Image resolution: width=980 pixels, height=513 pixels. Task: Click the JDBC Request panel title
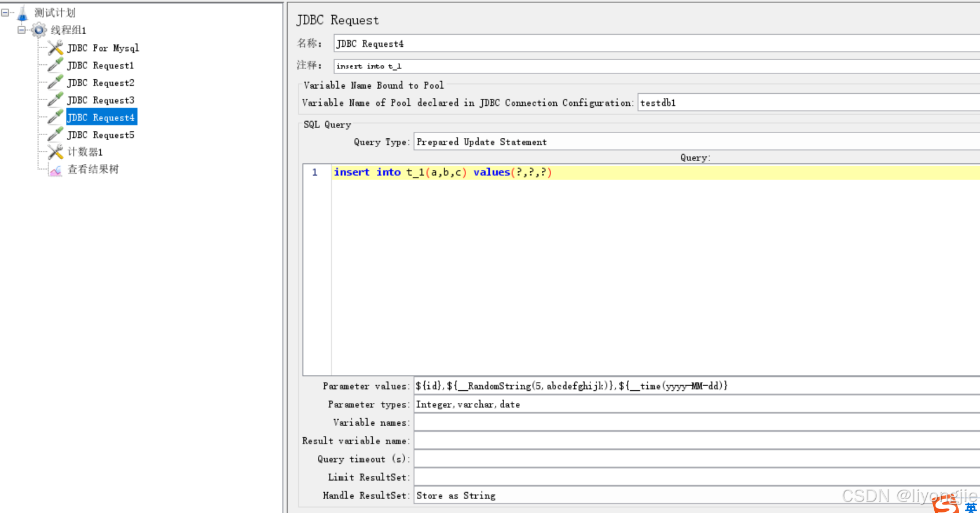pyautogui.click(x=338, y=20)
